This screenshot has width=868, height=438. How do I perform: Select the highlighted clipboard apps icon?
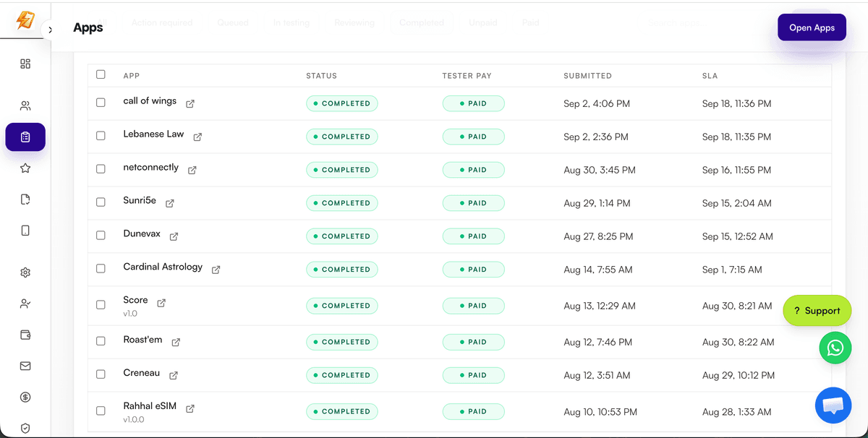pyautogui.click(x=25, y=137)
